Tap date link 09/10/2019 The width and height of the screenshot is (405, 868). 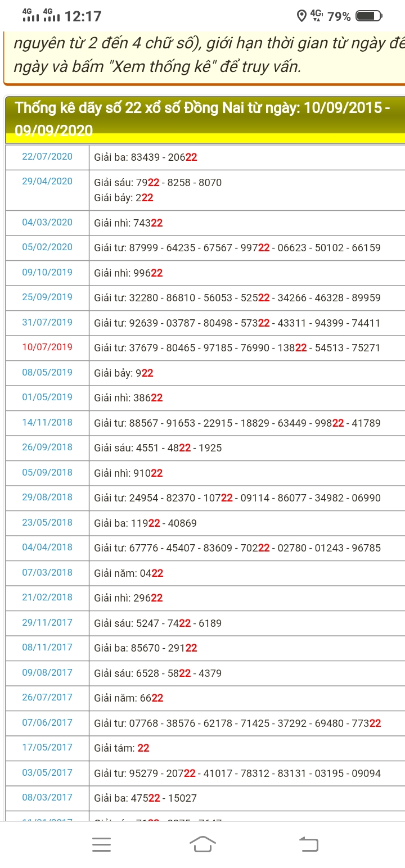click(x=47, y=273)
